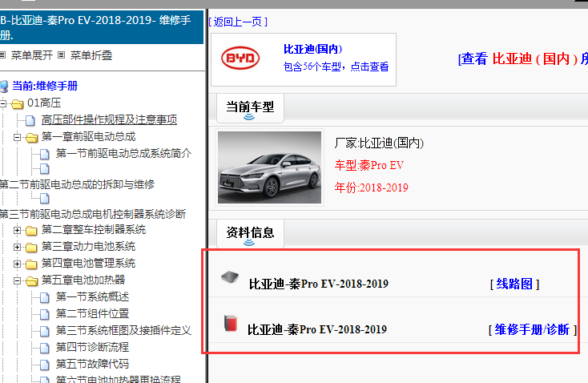The image size is (588, 383).
Task: Select 第四节诊断流程 in the tree
Action: coord(92,348)
